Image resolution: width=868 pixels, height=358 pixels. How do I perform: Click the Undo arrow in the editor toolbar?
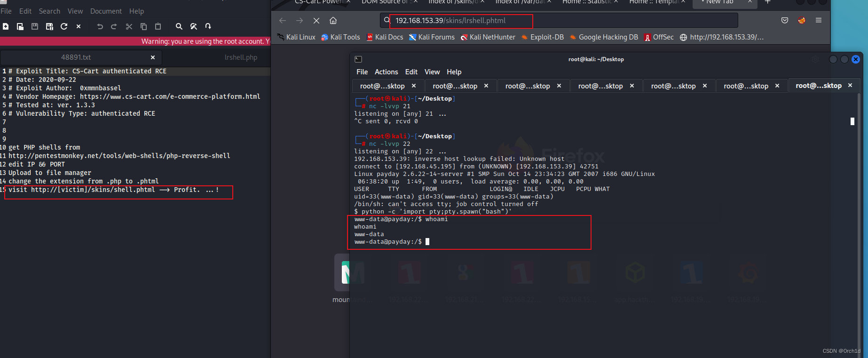100,26
